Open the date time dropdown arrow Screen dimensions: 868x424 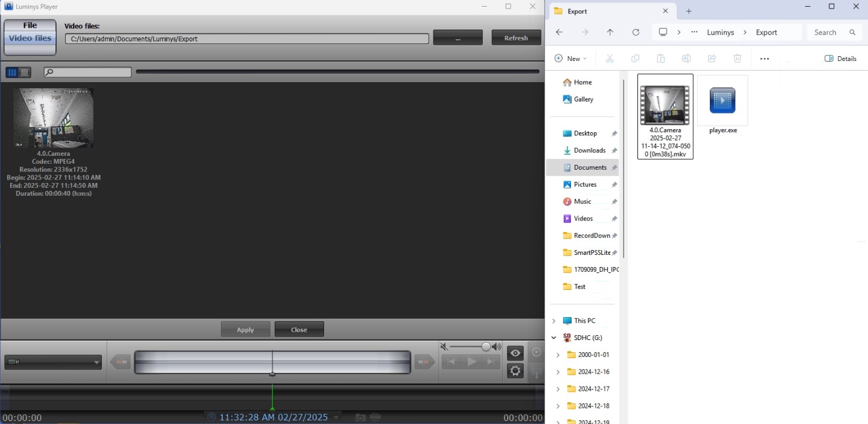pyautogui.click(x=337, y=417)
